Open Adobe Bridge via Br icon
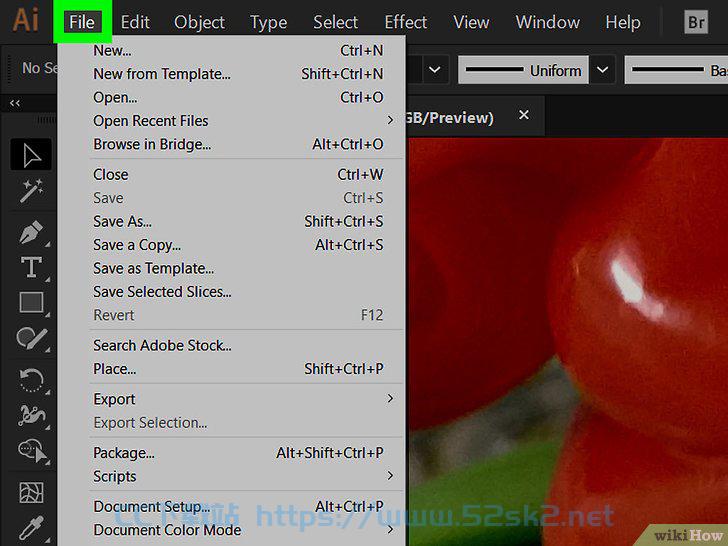 [x=696, y=22]
